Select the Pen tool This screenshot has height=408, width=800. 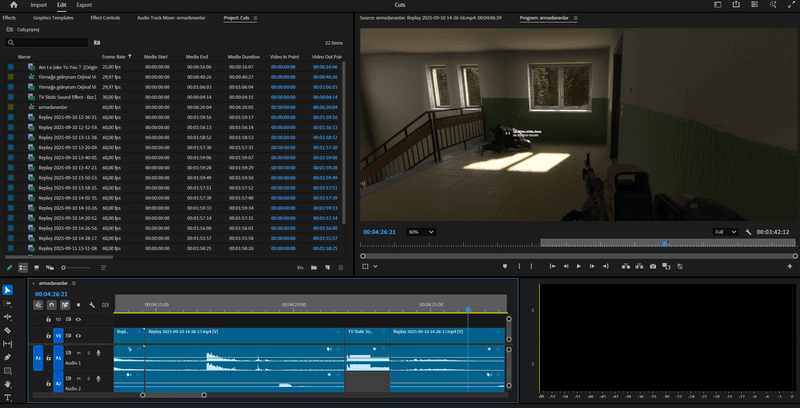click(x=7, y=357)
